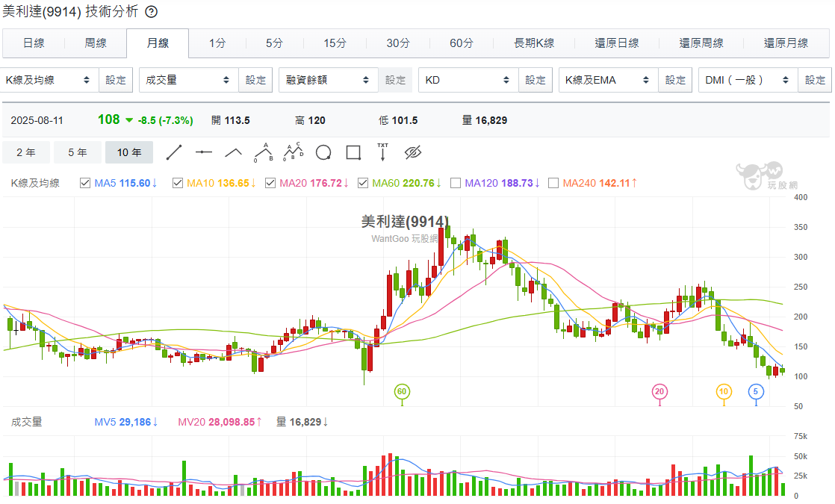Select the horizontal line drawing tool
Screen dimensions: 835x504
pyautogui.click(x=204, y=152)
